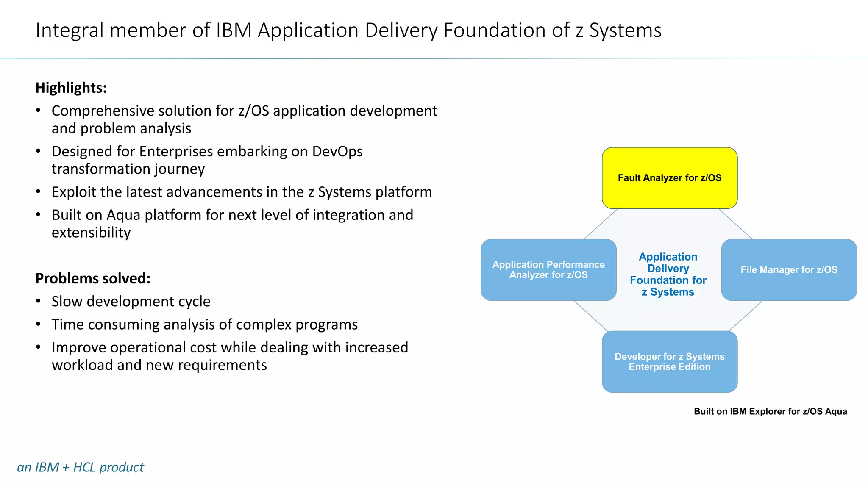This screenshot has height=488, width=868.
Task: Select the Application Performance Analyzer for z/OS box
Action: pyautogui.click(x=548, y=270)
